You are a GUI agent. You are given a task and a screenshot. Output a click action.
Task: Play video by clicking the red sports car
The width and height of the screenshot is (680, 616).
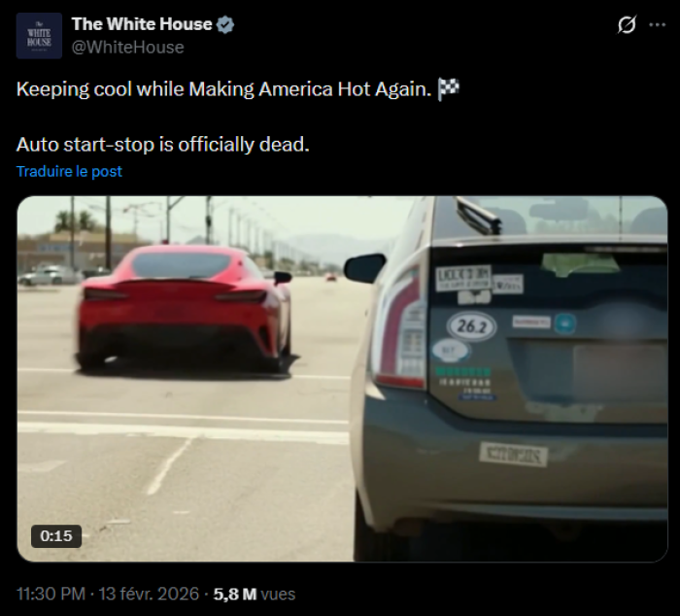(184, 308)
